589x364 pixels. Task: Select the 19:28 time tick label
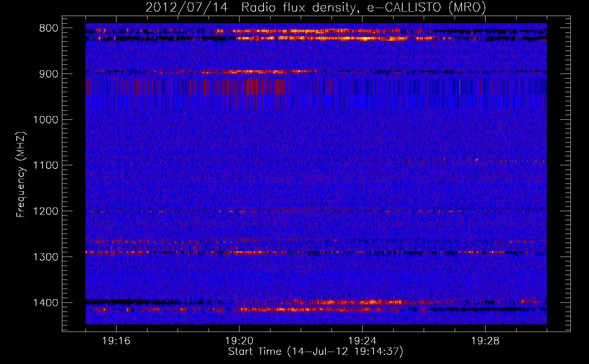pyautogui.click(x=486, y=341)
